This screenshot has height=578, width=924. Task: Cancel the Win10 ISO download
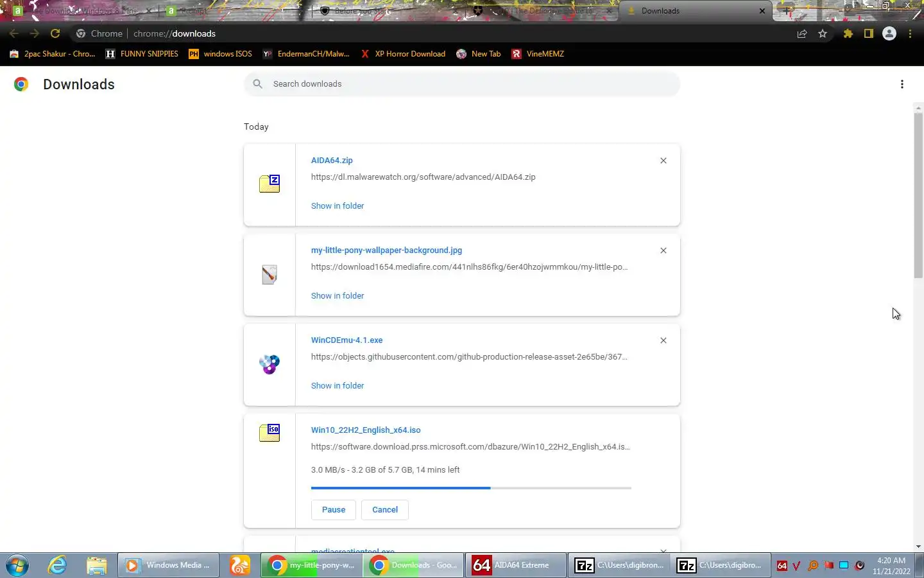click(x=385, y=510)
